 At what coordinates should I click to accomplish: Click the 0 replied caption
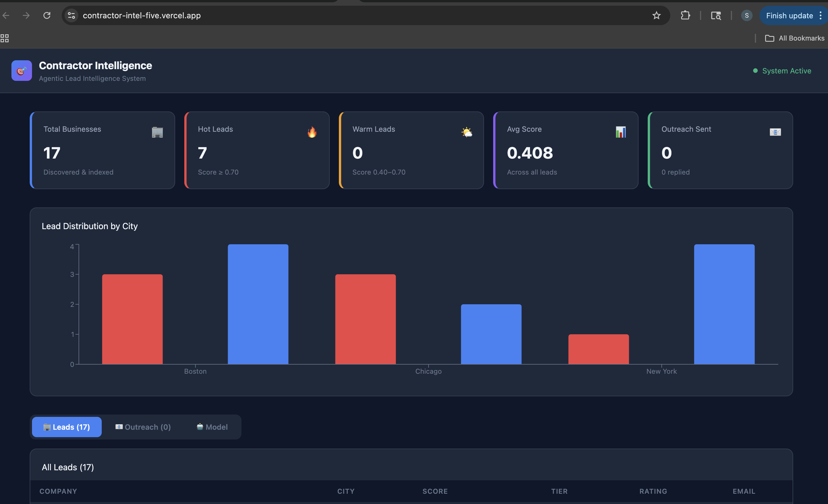click(x=675, y=172)
